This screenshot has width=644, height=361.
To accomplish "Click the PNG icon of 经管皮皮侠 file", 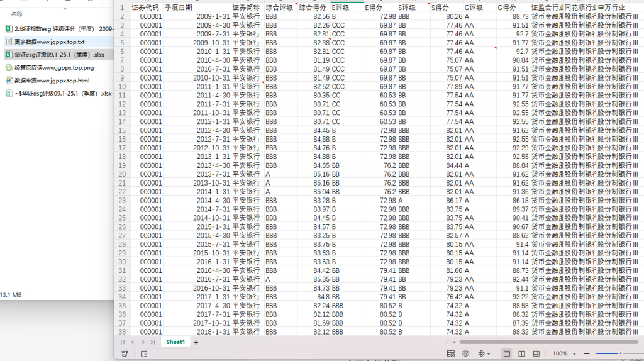I will (x=9, y=68).
